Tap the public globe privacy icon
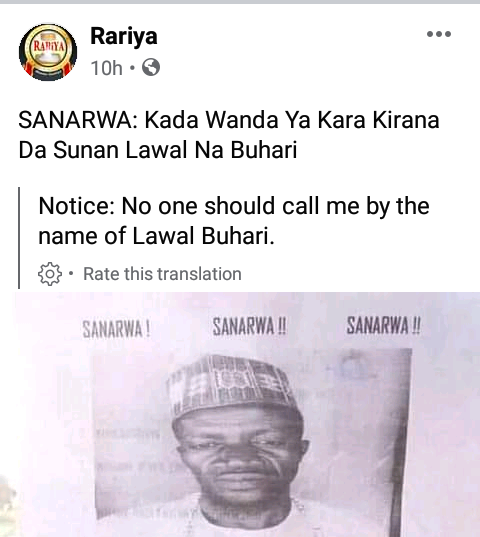The width and height of the screenshot is (480, 537). click(x=151, y=67)
